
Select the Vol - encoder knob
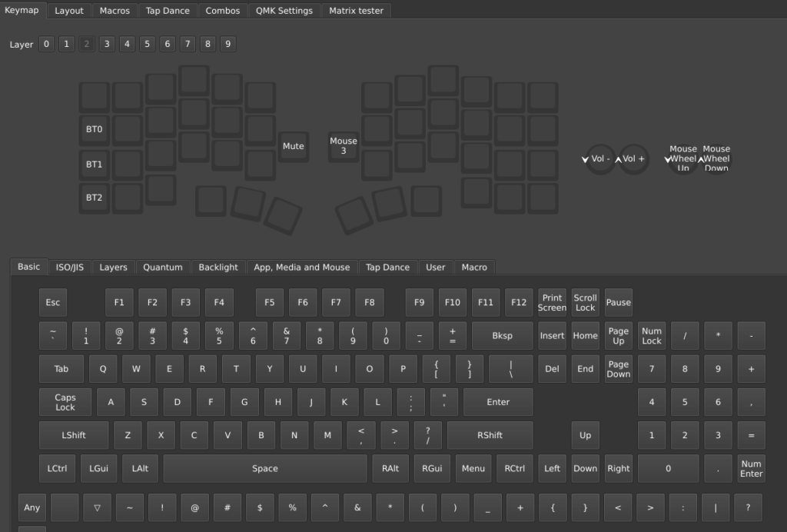(600, 159)
